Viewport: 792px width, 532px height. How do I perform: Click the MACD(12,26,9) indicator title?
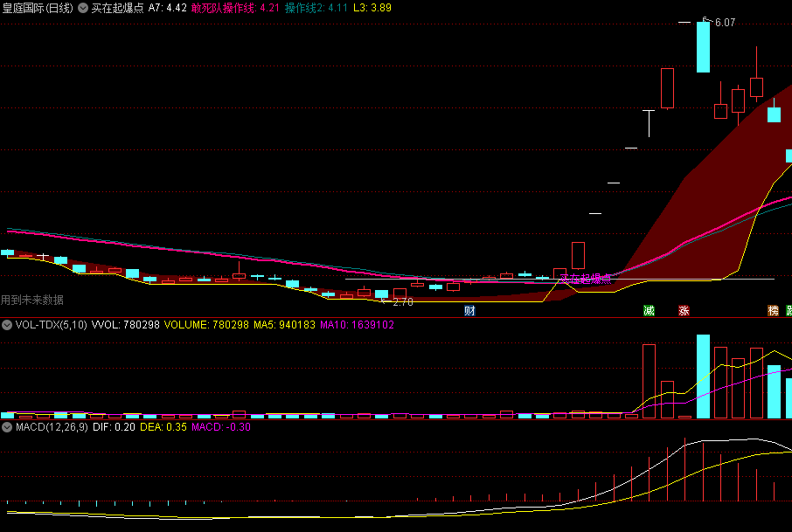pyautogui.click(x=52, y=427)
